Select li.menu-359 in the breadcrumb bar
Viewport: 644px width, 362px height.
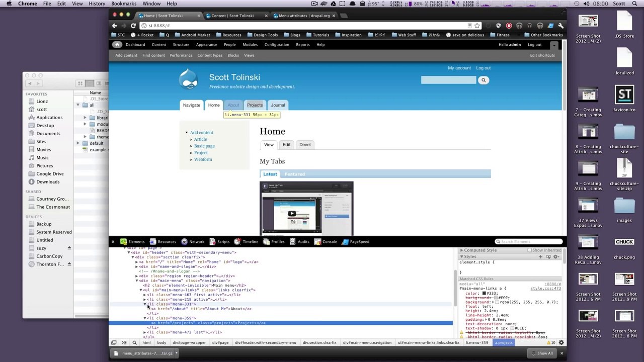(x=477, y=343)
